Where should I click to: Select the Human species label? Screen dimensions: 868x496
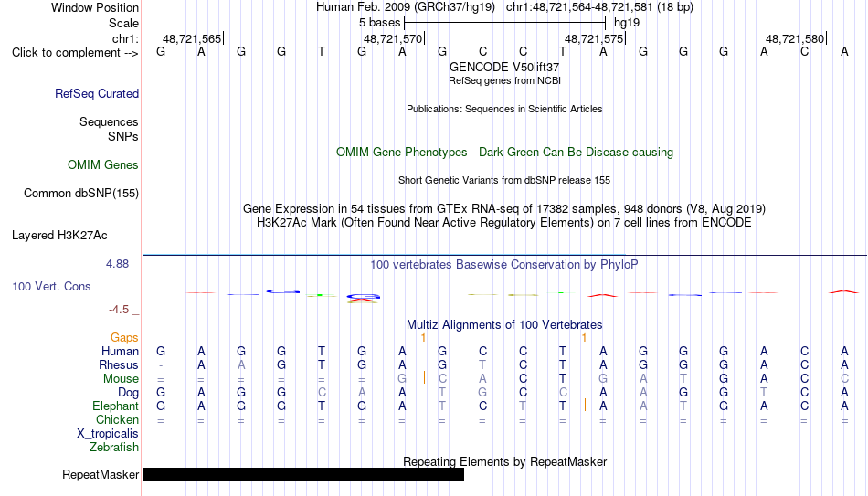(x=120, y=352)
